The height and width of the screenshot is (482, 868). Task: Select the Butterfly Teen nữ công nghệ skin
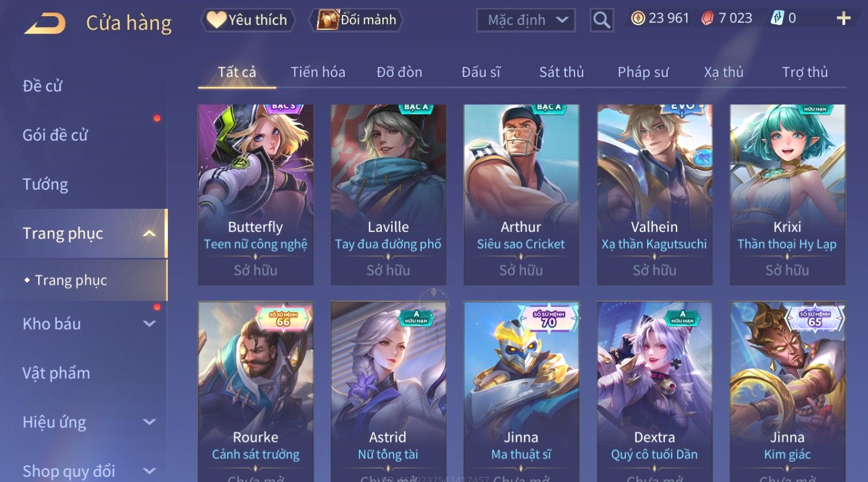255,195
